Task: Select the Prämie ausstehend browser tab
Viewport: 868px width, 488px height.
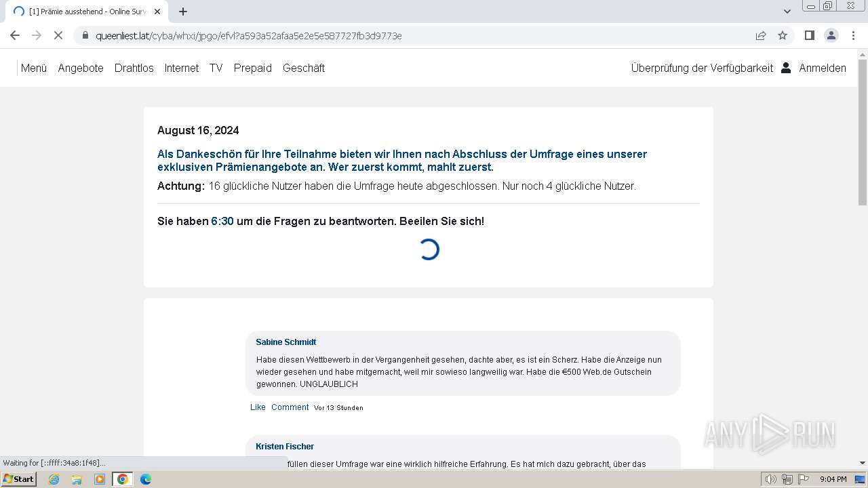Action: (x=87, y=12)
